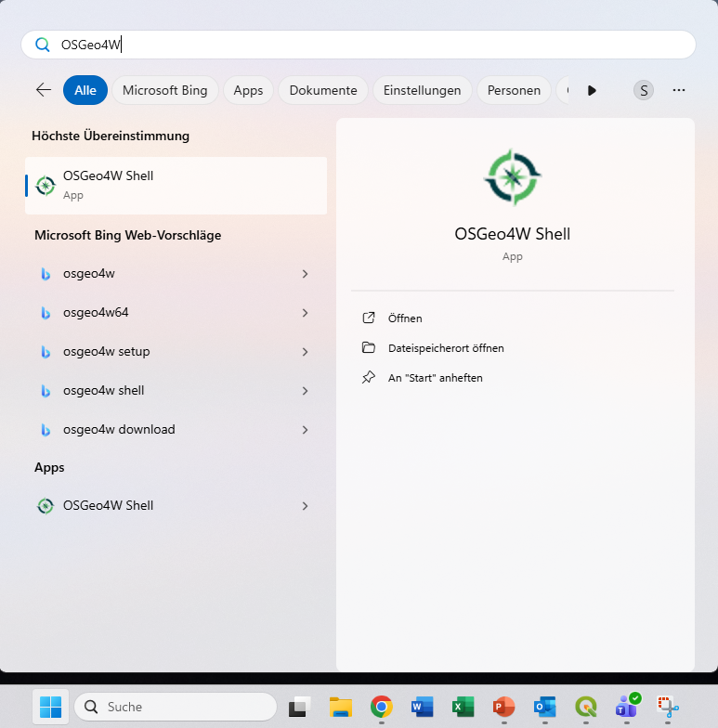Click the back arrow in search panel
The height and width of the screenshot is (728, 718).
tap(44, 90)
